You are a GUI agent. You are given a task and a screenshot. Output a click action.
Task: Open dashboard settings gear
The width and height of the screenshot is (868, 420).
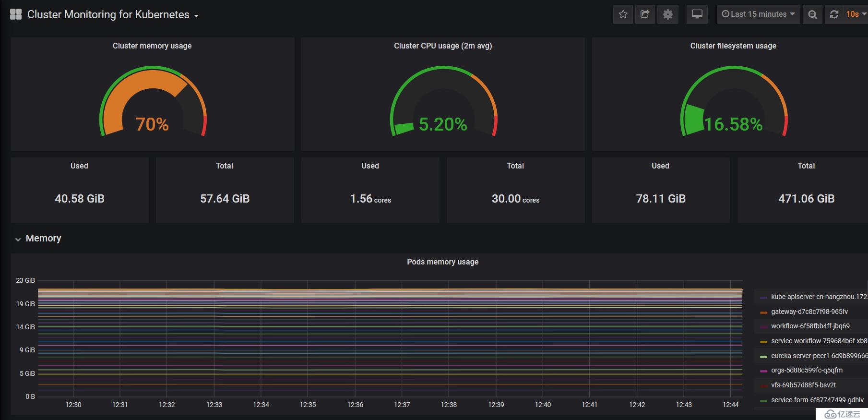click(667, 14)
